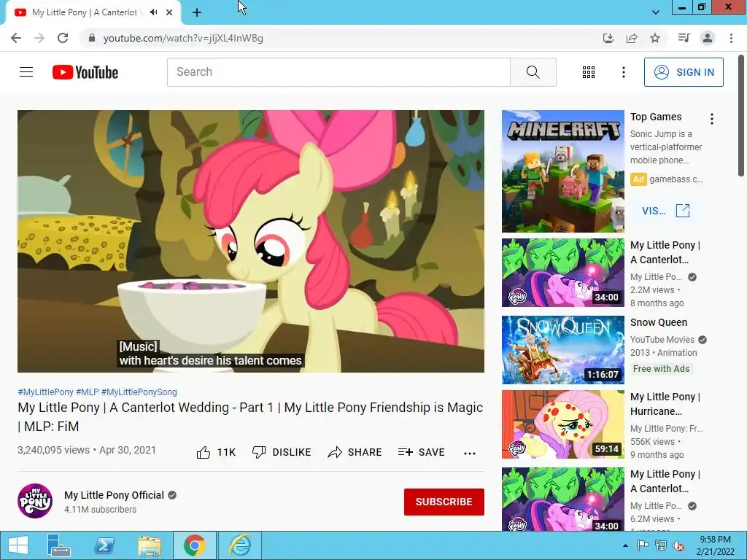Reload the current page
The image size is (747, 560).
63,38
